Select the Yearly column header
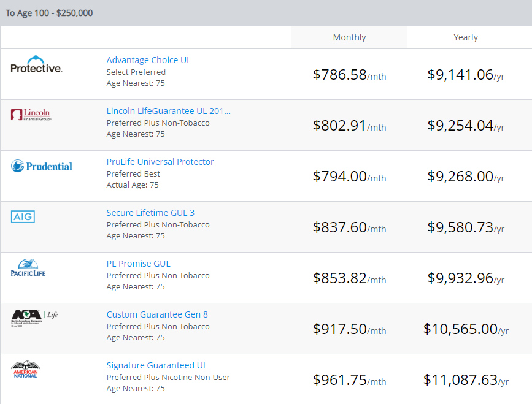 click(466, 37)
